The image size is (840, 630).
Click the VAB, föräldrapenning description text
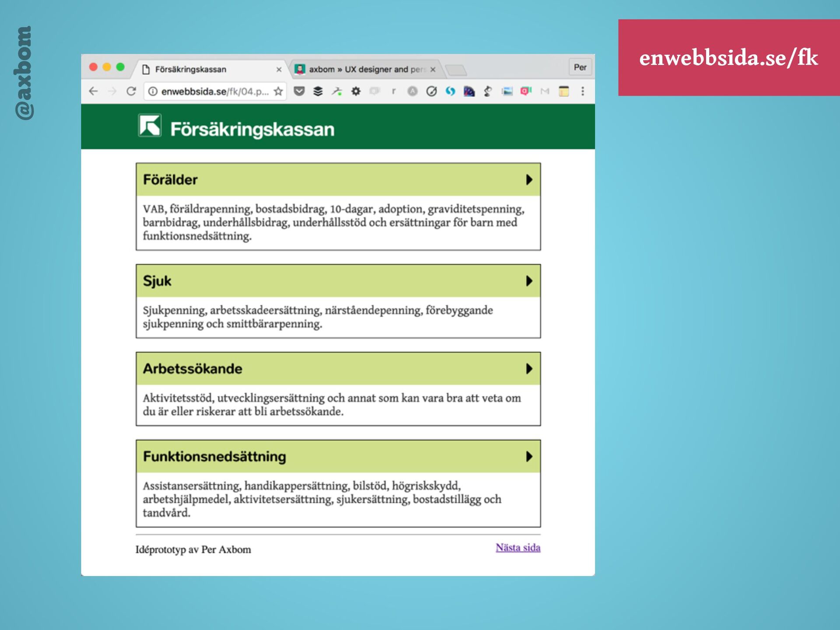click(334, 222)
